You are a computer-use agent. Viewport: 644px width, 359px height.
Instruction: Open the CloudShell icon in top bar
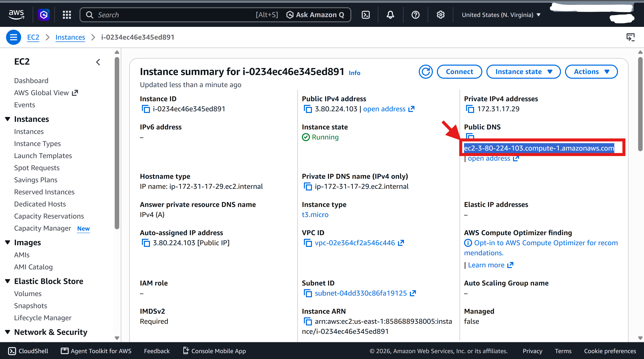pos(366,15)
